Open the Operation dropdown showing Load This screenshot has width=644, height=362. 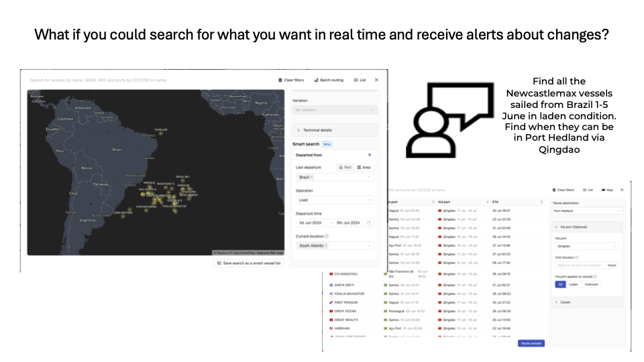point(335,200)
